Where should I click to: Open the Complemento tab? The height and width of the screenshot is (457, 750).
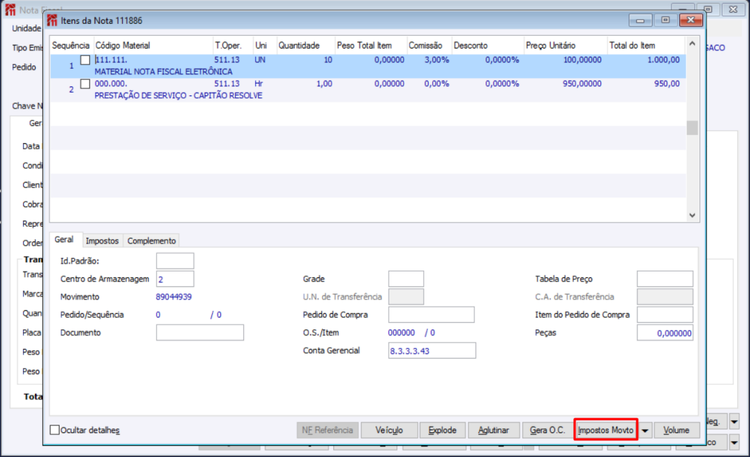[x=152, y=241]
